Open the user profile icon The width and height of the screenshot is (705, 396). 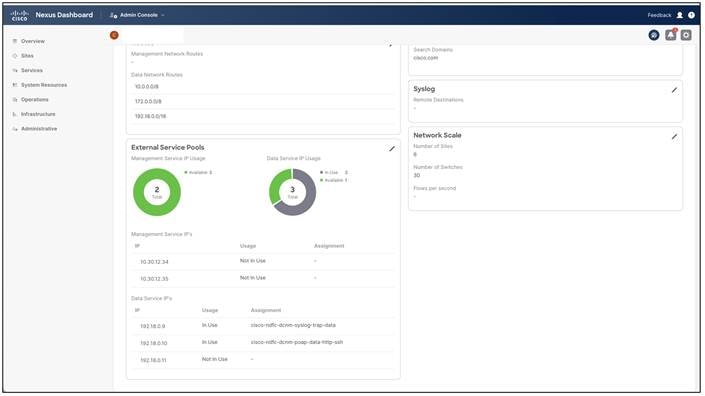680,15
